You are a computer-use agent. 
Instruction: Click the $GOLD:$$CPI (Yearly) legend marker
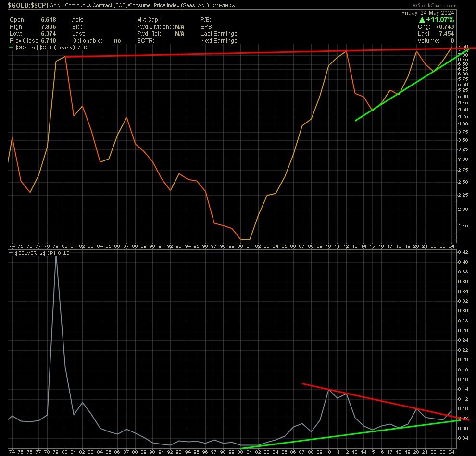pyautogui.click(x=13, y=48)
